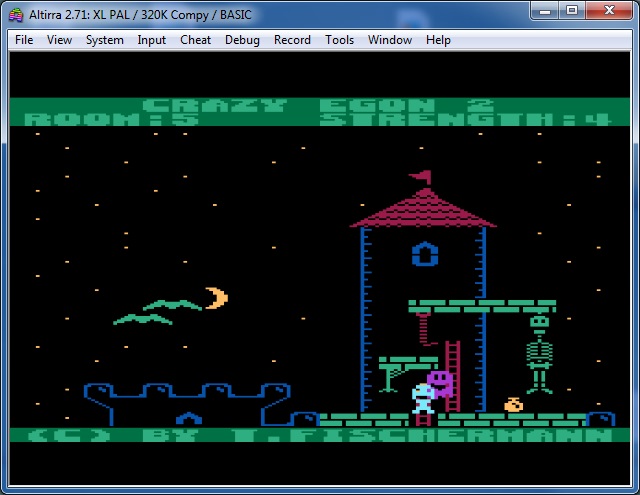Screen dimensions: 640x495
Task: Open the Cheat menu
Action: tap(196, 40)
